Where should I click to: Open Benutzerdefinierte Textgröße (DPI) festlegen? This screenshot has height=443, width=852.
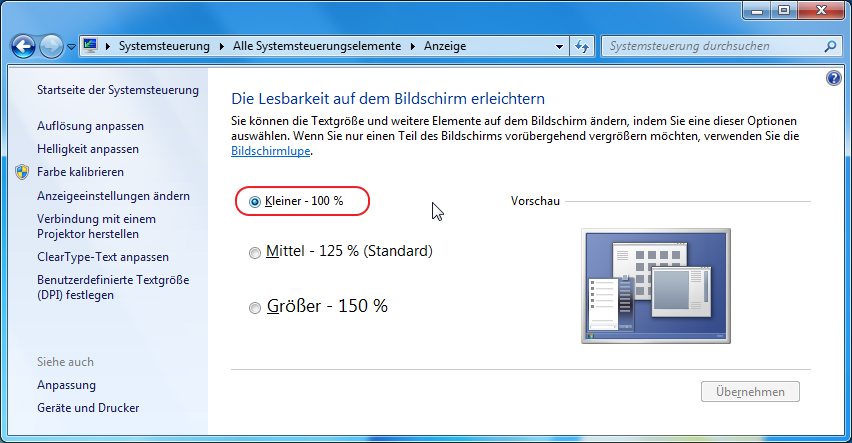coord(113,288)
